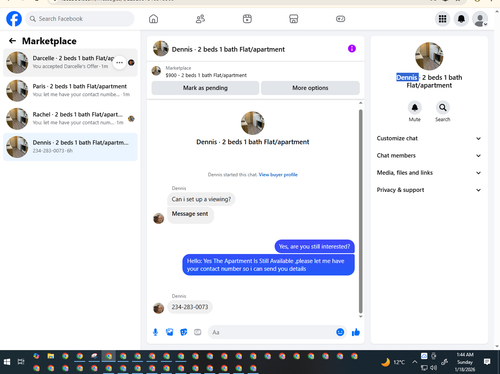Mute this chat with bell icon
This screenshot has height=374, width=500.
(415, 108)
